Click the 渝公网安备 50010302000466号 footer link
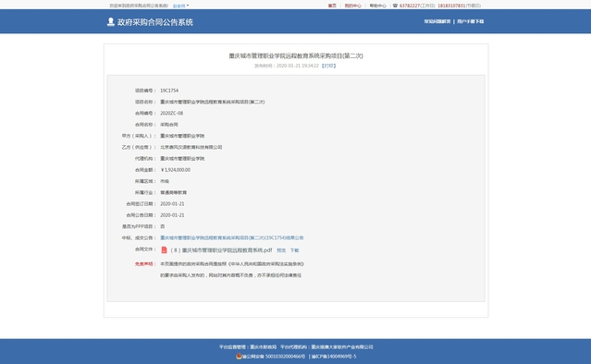The height and width of the screenshot is (364, 591). pos(273,356)
